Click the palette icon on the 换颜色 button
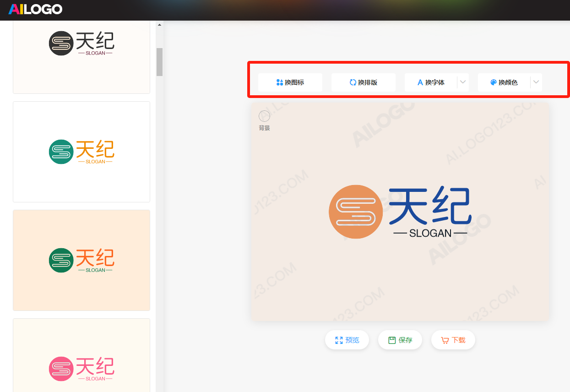 (493, 82)
